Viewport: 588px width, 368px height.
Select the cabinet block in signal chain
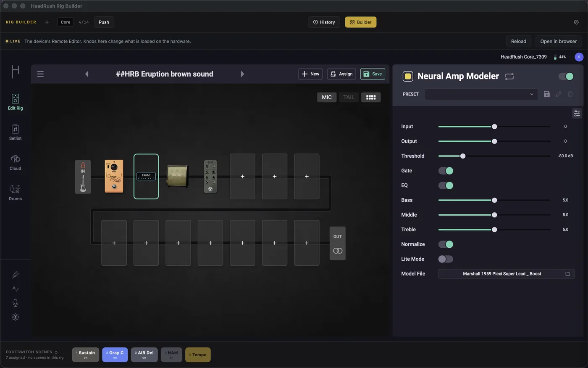coord(177,176)
